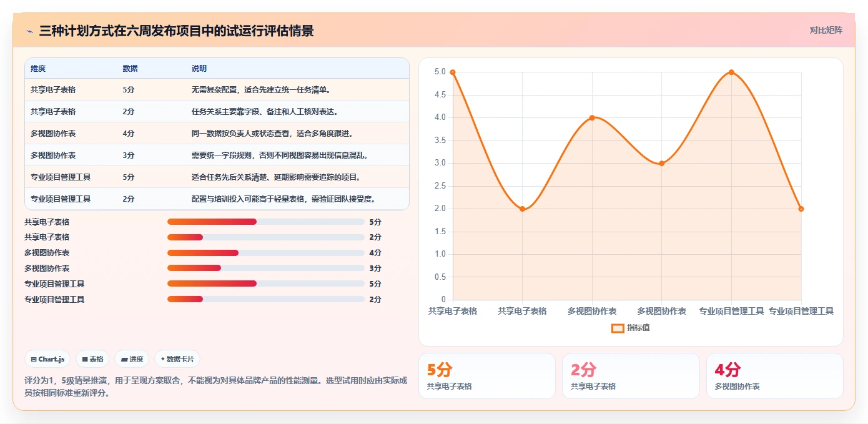
Task: Select the 进度 chip
Action: (x=132, y=359)
